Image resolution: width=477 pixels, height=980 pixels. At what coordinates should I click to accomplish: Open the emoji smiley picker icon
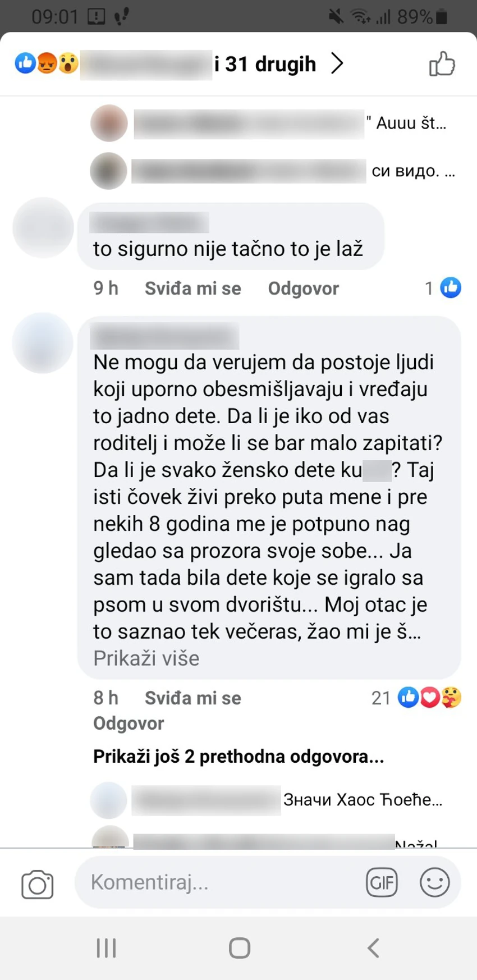435,882
